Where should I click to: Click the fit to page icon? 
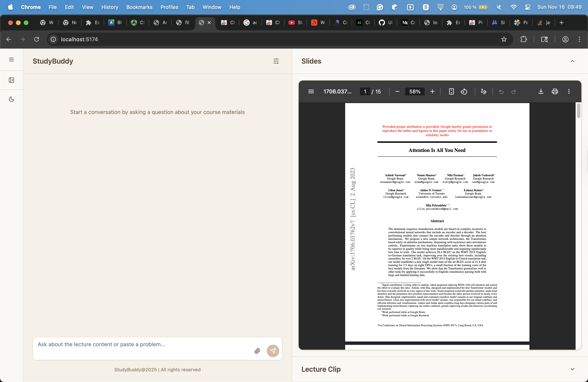451,92
